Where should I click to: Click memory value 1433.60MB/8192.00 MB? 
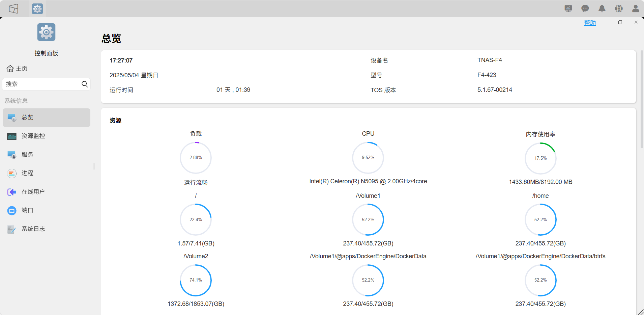pos(540,182)
